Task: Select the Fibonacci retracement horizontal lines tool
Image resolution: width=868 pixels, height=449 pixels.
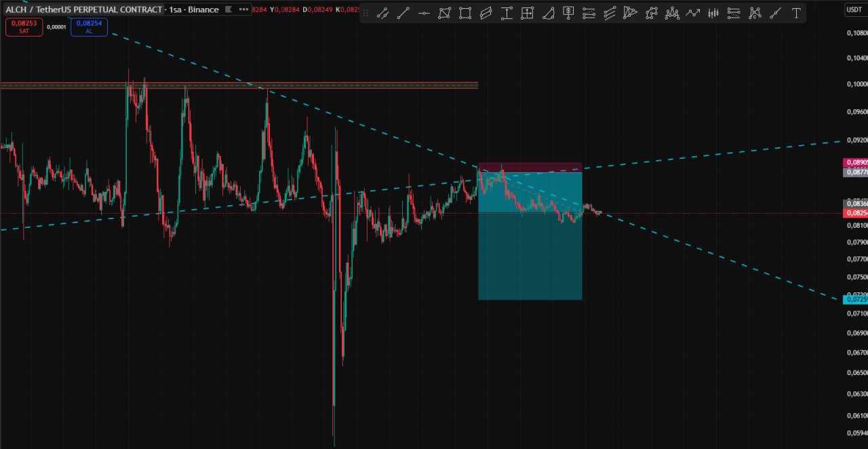Action: pyautogui.click(x=589, y=13)
